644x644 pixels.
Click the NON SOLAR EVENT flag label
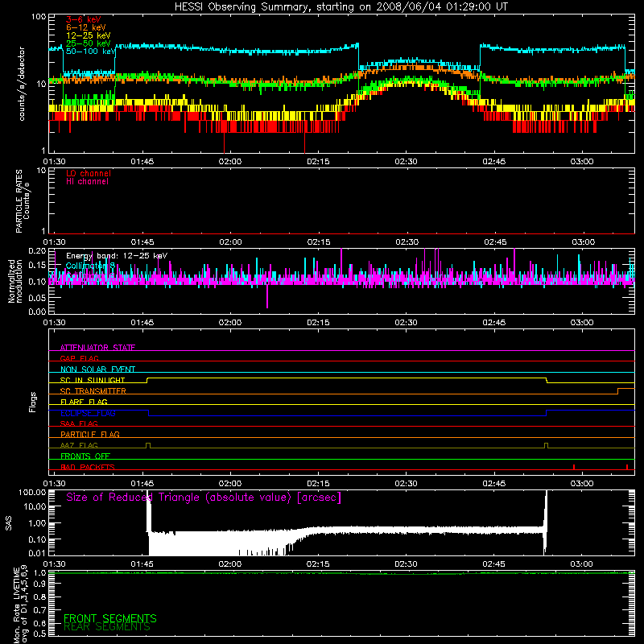point(97,369)
